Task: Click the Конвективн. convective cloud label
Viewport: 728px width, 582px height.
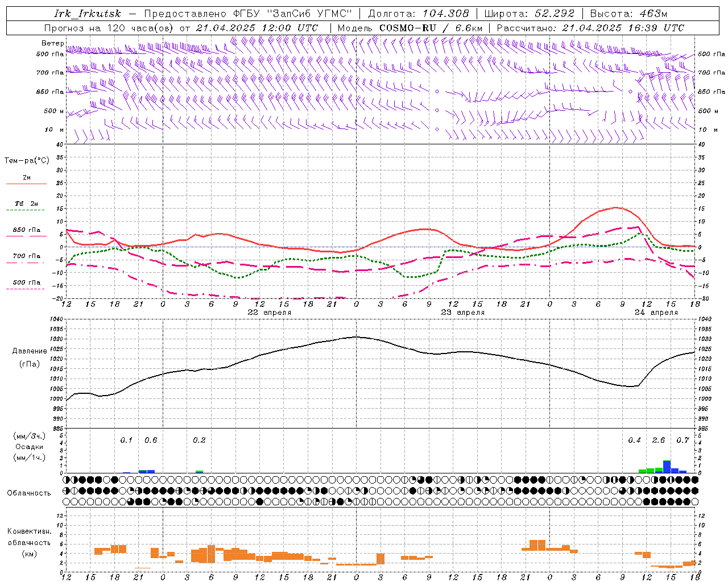Action: [x=29, y=531]
